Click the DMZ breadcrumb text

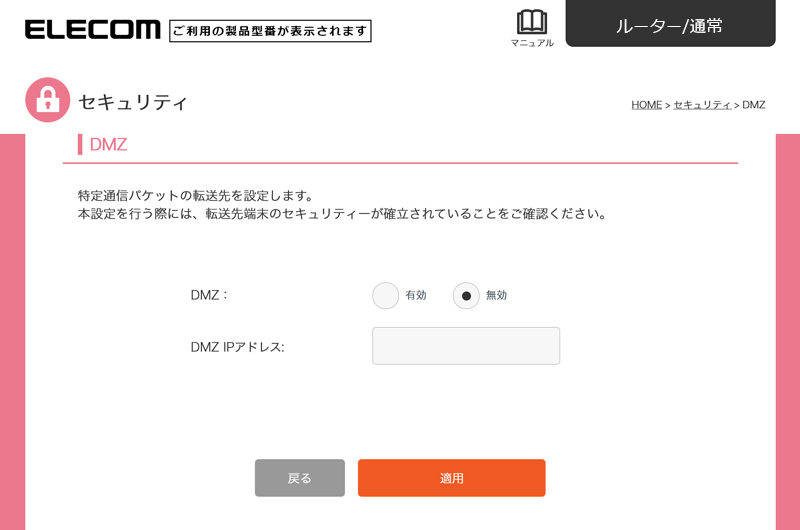(753, 105)
